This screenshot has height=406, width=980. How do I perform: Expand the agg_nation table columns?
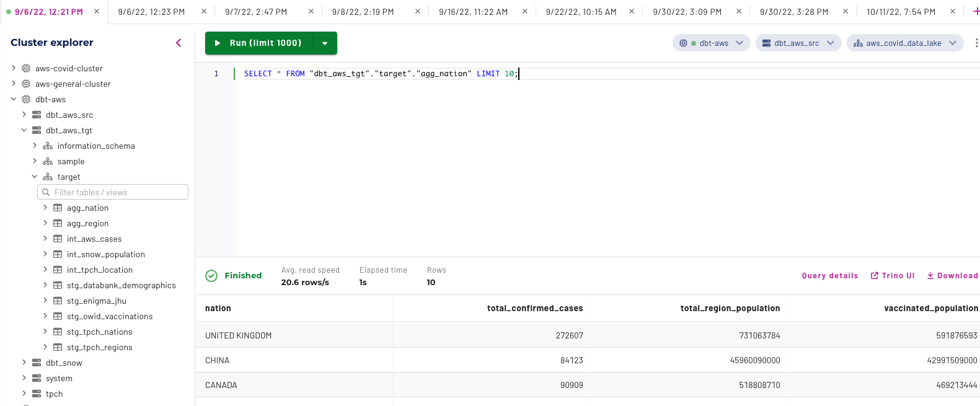[x=45, y=207]
